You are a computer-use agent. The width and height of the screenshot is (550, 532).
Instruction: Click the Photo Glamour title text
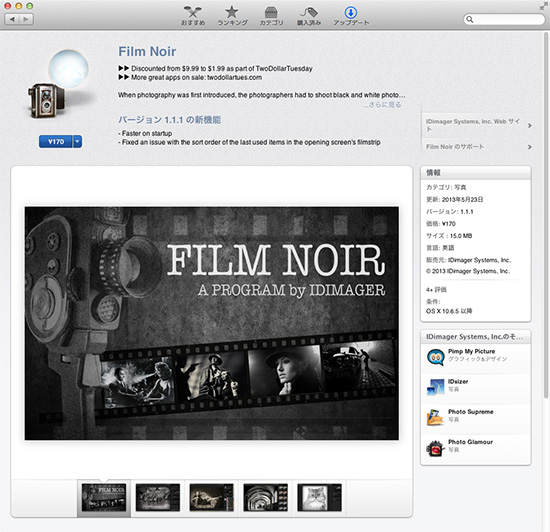[x=470, y=442]
